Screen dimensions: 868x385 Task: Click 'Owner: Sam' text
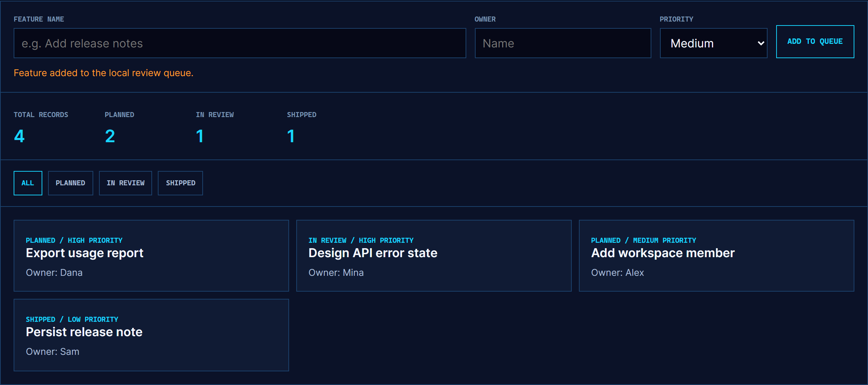[x=52, y=352]
